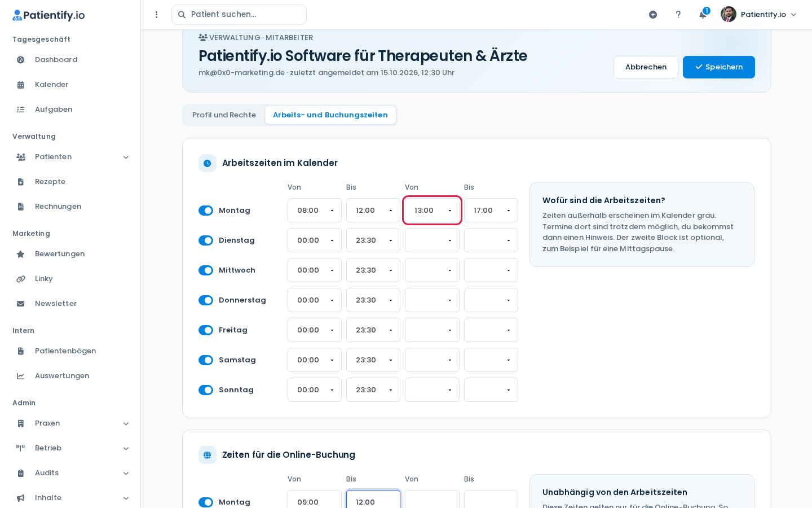Click the help question mark icon

click(678, 15)
